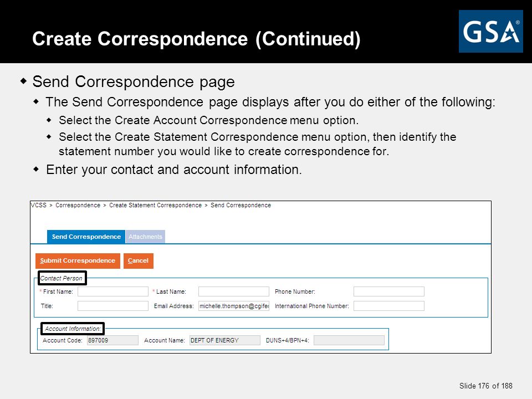The width and height of the screenshot is (532, 399).
Task: Click the GSA logo
Action: 490,31
